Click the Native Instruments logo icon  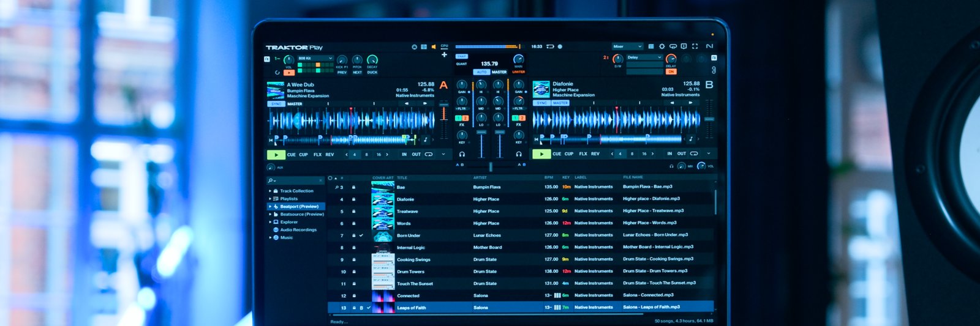click(x=709, y=46)
